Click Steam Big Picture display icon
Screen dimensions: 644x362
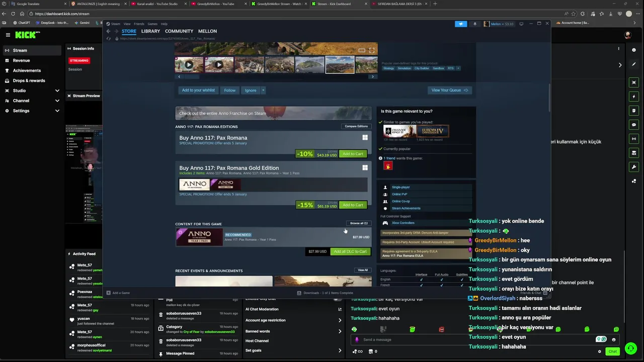pyautogui.click(x=521, y=24)
